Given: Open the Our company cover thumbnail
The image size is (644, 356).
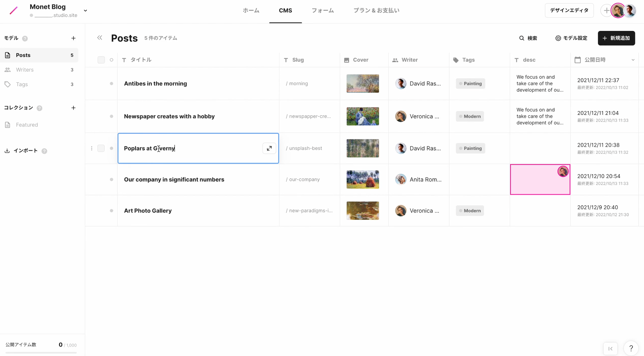Looking at the screenshot, I should coord(363,179).
